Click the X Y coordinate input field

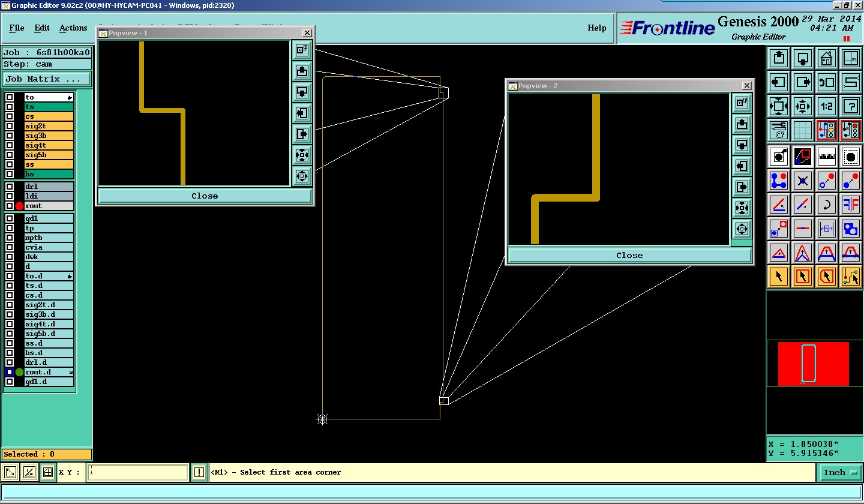click(x=138, y=473)
